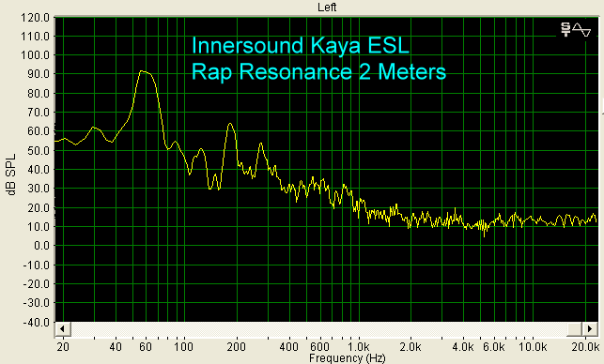Screen dimensions: 604x364
Task: Click the "dB SPL" vertical axis label
Action: click(x=11, y=174)
